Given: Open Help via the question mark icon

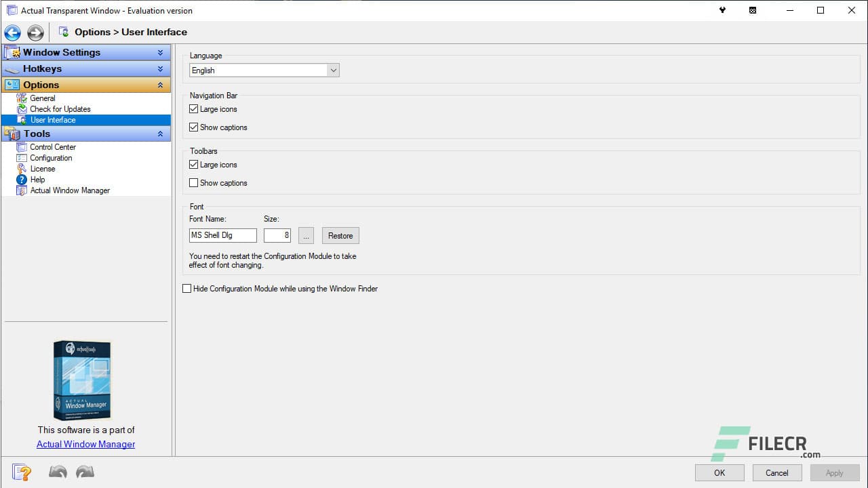Looking at the screenshot, I should (22, 180).
